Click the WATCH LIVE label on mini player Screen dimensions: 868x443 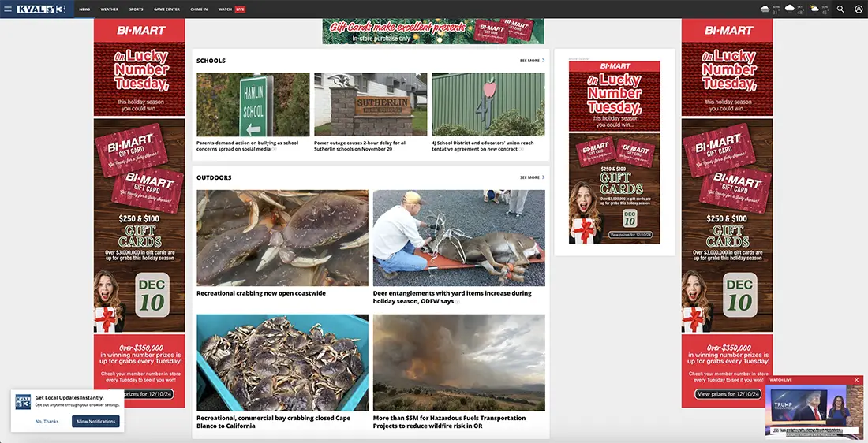[780, 380]
